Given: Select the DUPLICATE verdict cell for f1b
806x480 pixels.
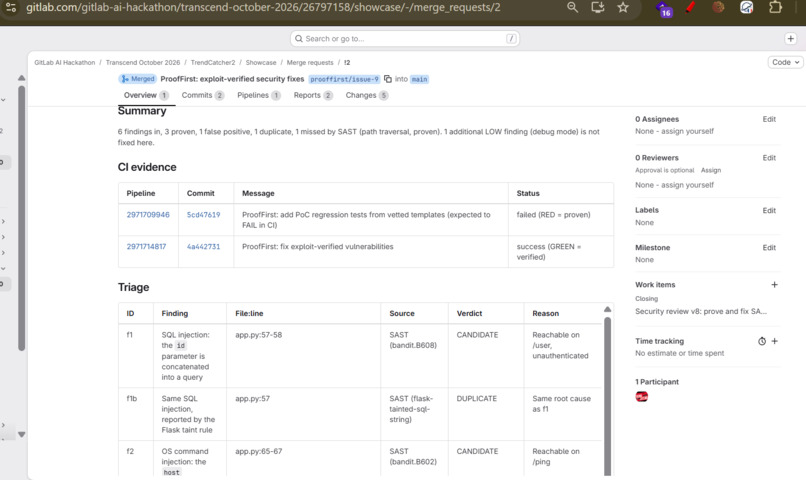Looking at the screenshot, I should point(486,414).
